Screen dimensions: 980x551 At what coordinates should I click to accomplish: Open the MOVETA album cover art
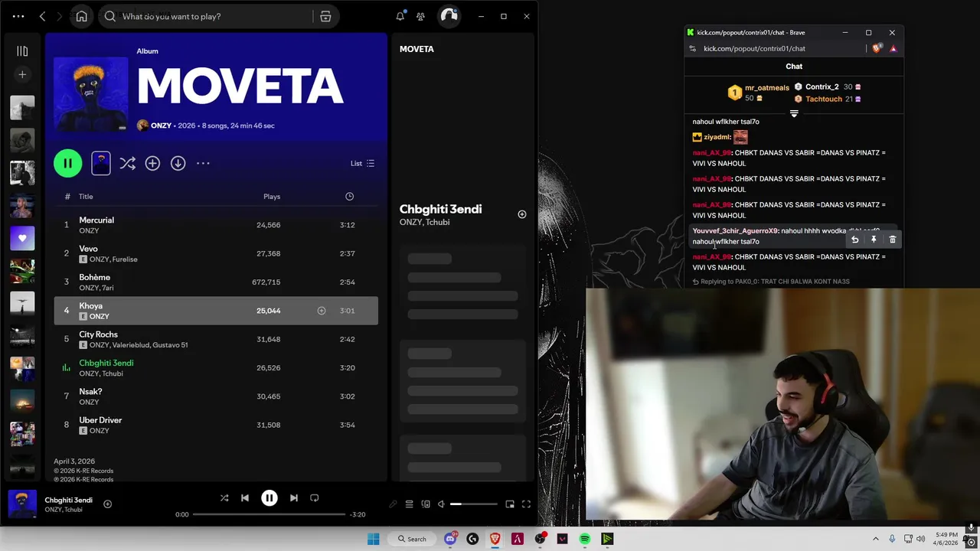(x=90, y=93)
